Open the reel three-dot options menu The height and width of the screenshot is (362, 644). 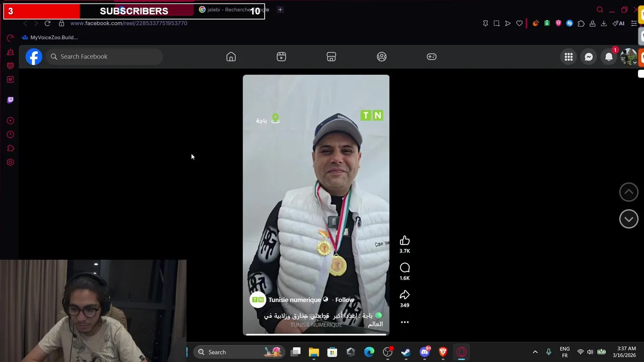point(405,322)
